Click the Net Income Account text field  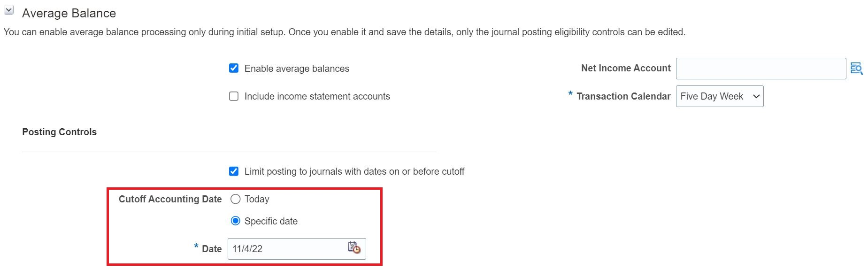point(760,69)
